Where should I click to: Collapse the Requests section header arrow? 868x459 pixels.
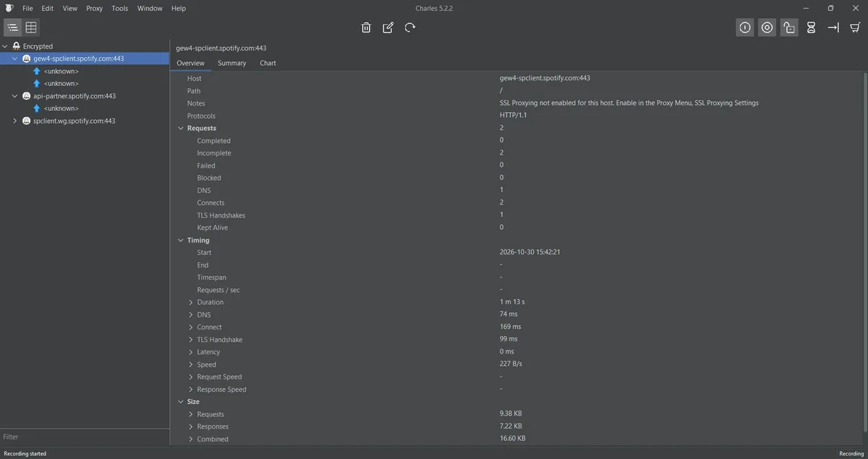[x=181, y=129]
